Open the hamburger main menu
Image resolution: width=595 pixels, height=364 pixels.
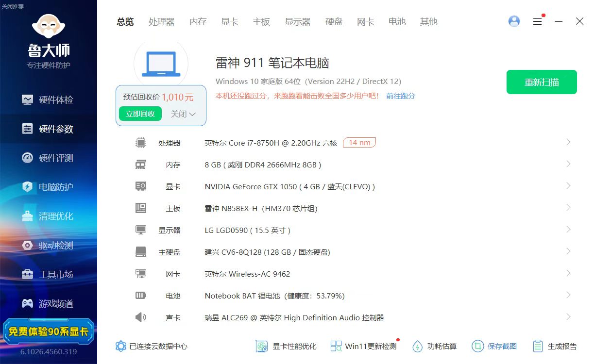click(x=537, y=21)
